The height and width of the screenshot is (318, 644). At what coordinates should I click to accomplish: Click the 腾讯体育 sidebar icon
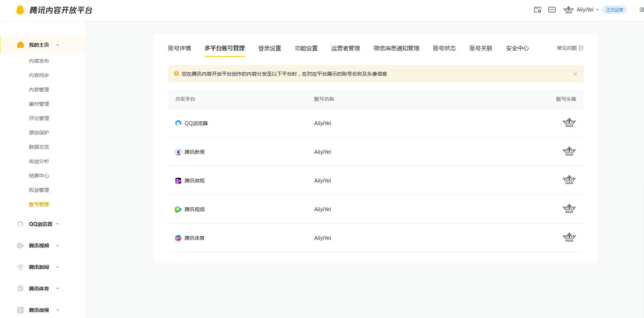[x=20, y=289]
